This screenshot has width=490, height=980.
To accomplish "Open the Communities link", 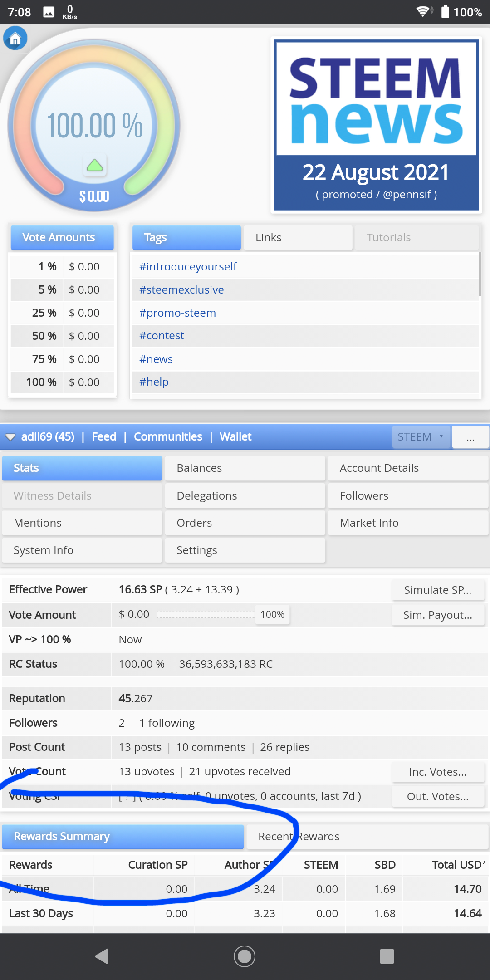I will [168, 436].
